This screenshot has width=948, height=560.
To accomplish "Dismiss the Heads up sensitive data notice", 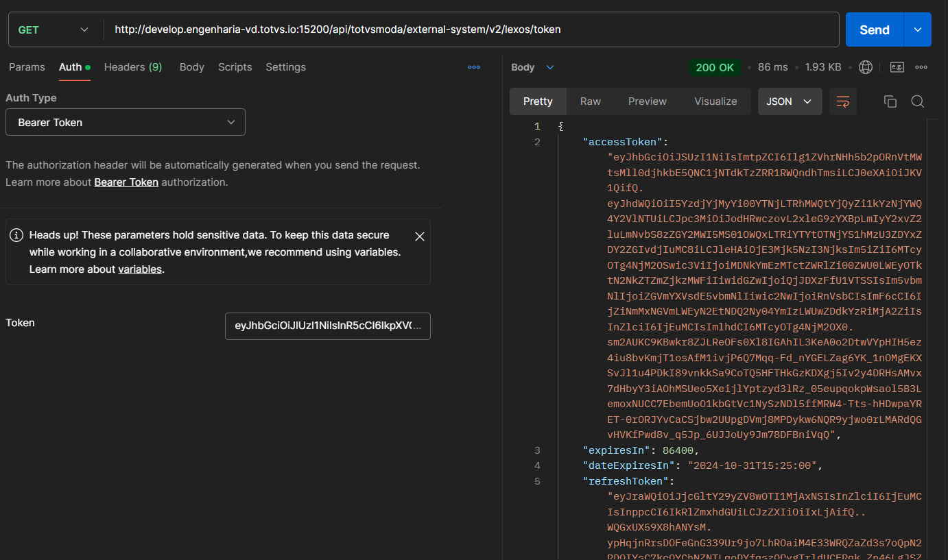I will click(420, 236).
